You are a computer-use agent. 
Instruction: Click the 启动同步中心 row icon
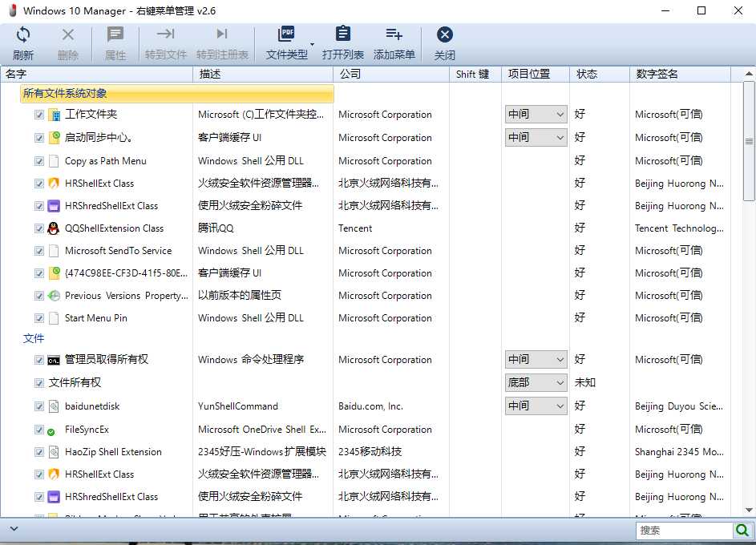[55, 137]
